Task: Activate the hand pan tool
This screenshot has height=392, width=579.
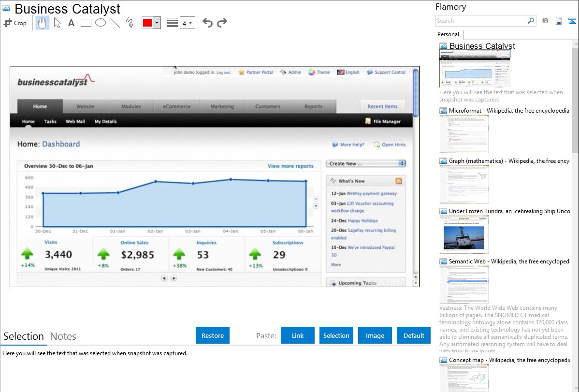Action: coord(43,23)
